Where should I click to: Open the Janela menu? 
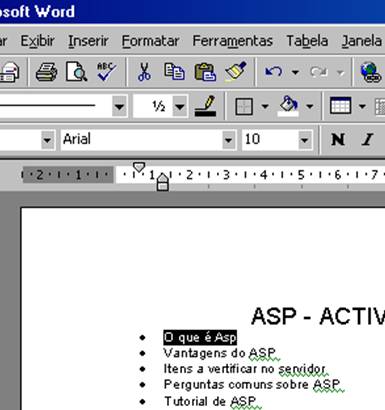coord(362,41)
